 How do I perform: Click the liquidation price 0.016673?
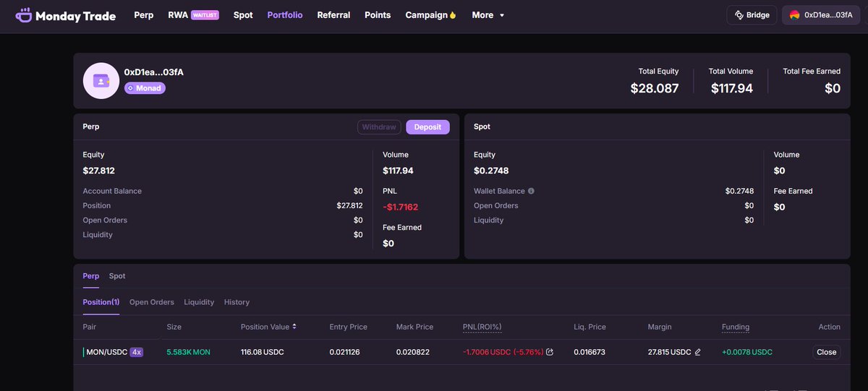point(590,352)
